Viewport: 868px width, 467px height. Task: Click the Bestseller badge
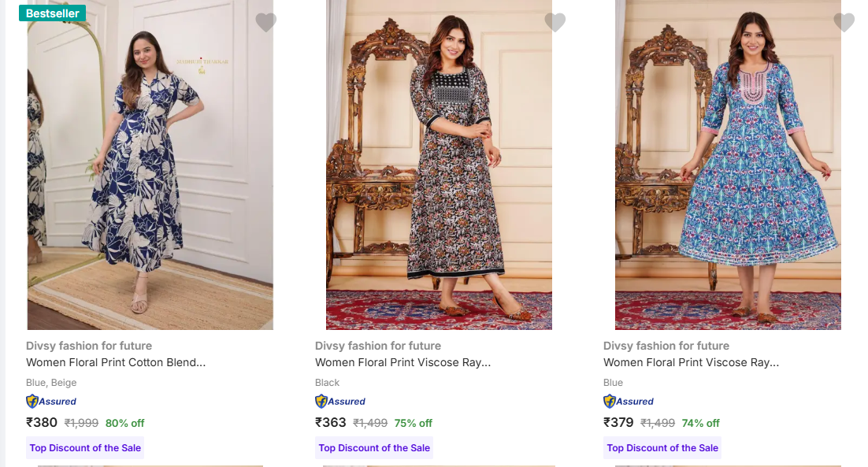pos(52,13)
